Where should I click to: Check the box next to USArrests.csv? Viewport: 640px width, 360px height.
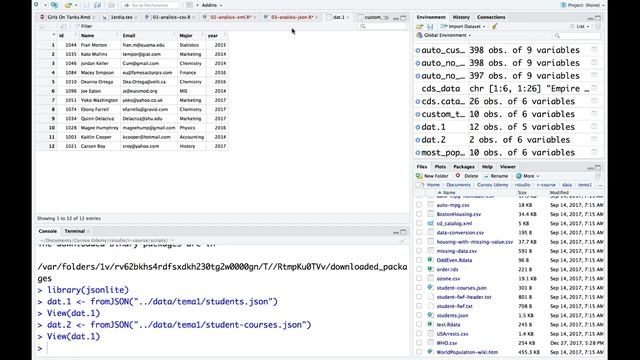point(419,333)
